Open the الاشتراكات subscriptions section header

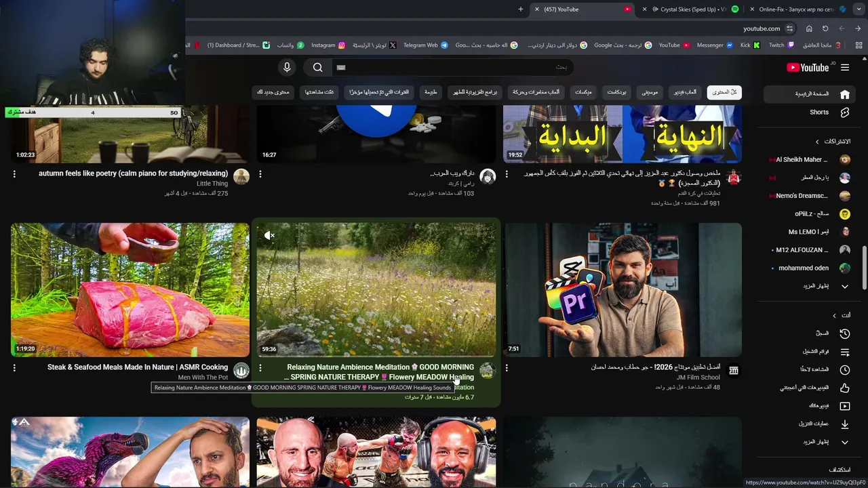tap(833, 142)
